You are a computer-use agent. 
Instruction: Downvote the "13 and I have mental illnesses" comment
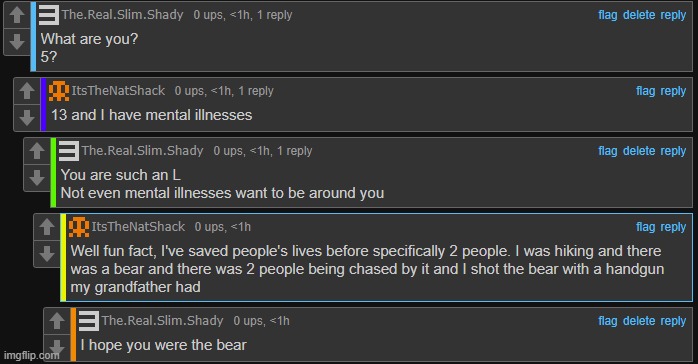27,117
